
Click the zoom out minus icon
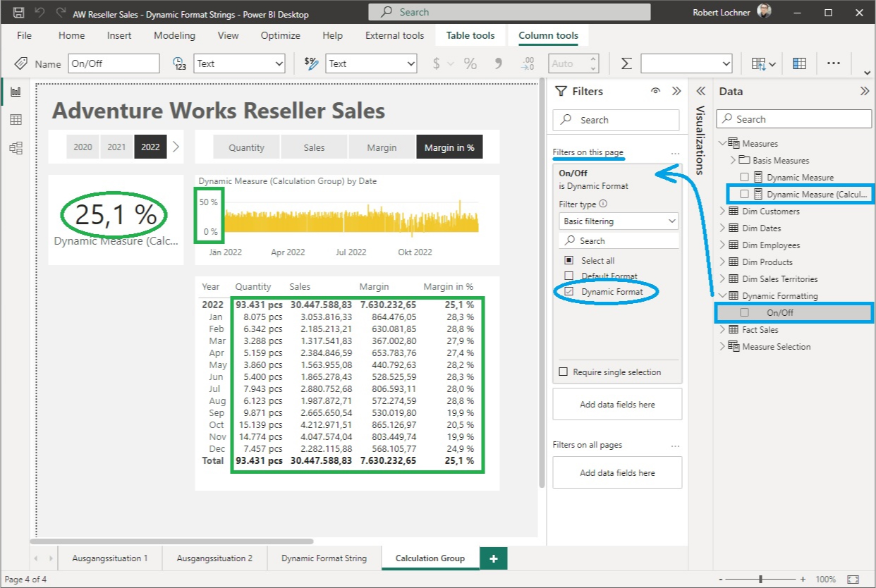719,579
